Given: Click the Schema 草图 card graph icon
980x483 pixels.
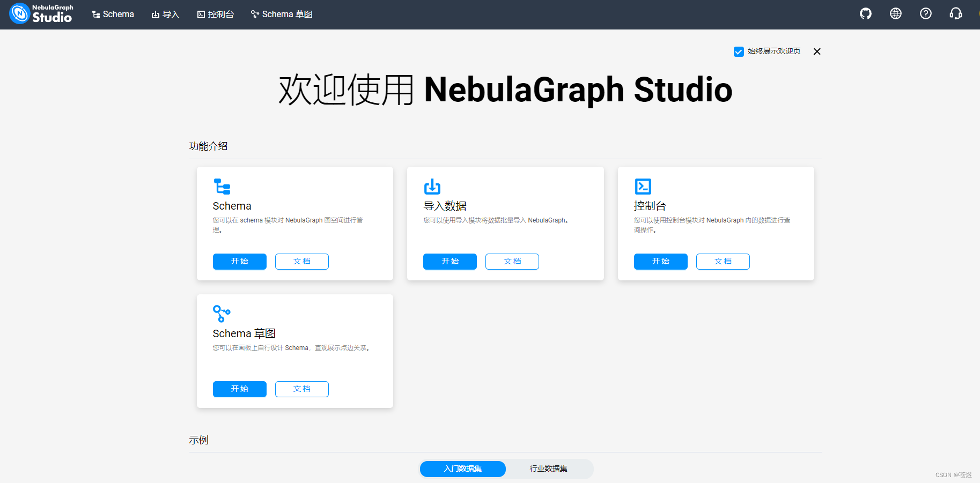Looking at the screenshot, I should (x=222, y=314).
